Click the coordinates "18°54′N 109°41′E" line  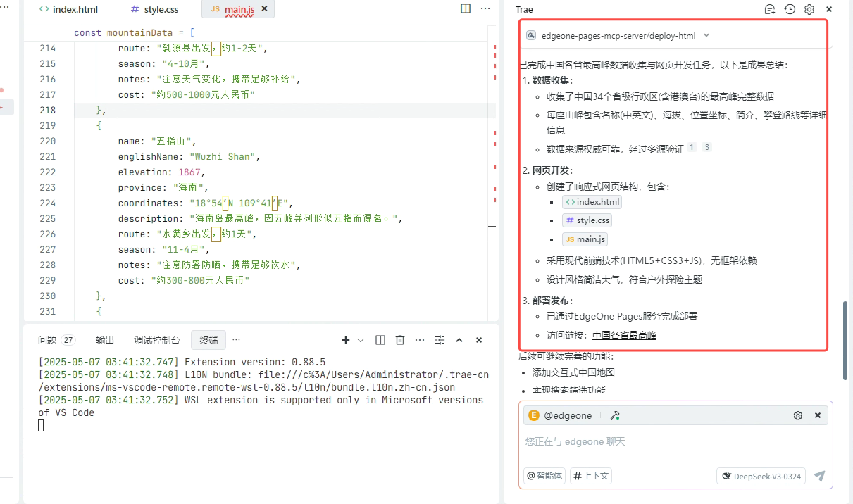pos(206,203)
